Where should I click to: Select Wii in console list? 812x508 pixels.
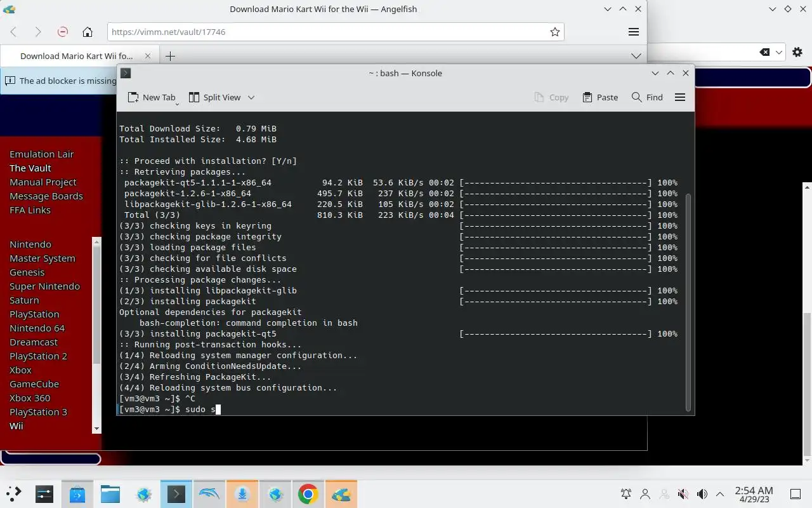point(16,426)
